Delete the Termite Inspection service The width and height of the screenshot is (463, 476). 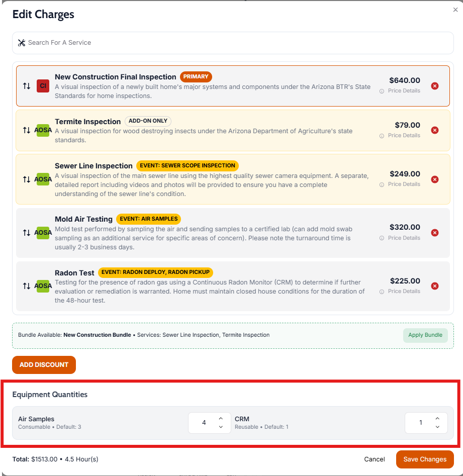(x=435, y=130)
